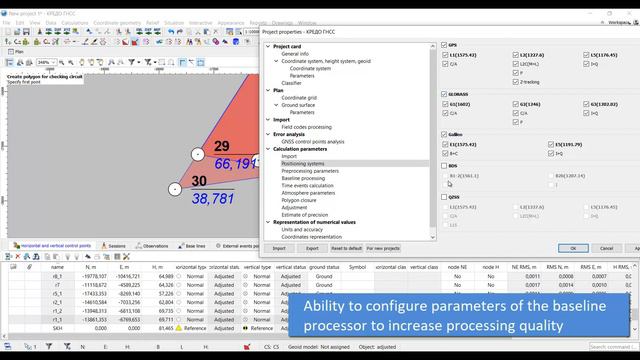Toggle the E5(1191.79) Galileo checkbox
The width and height of the screenshot is (640, 360).
tap(551, 144)
